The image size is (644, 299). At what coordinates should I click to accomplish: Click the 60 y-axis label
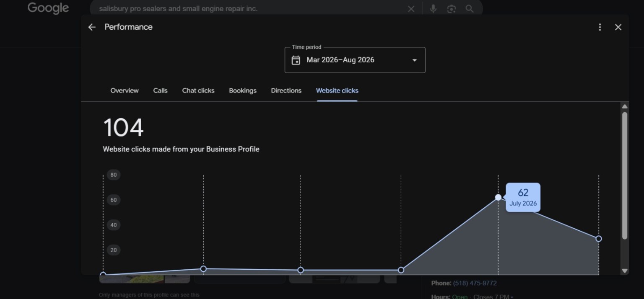coord(114,200)
